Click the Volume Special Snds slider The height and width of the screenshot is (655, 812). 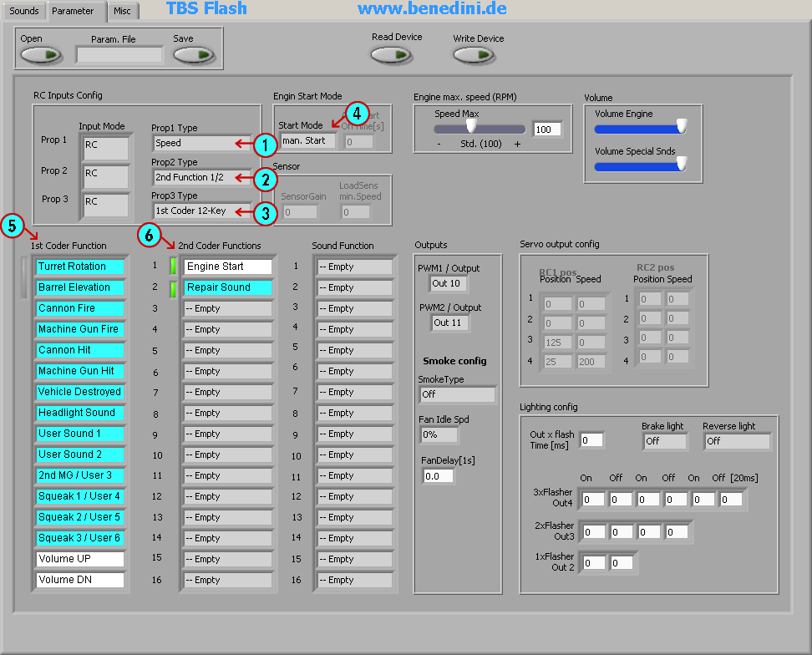639,165
